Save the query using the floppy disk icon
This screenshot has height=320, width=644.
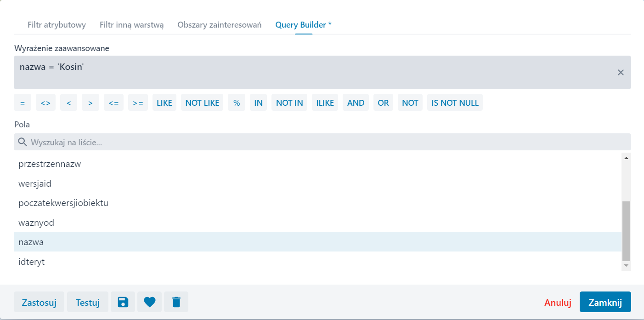coord(123,302)
